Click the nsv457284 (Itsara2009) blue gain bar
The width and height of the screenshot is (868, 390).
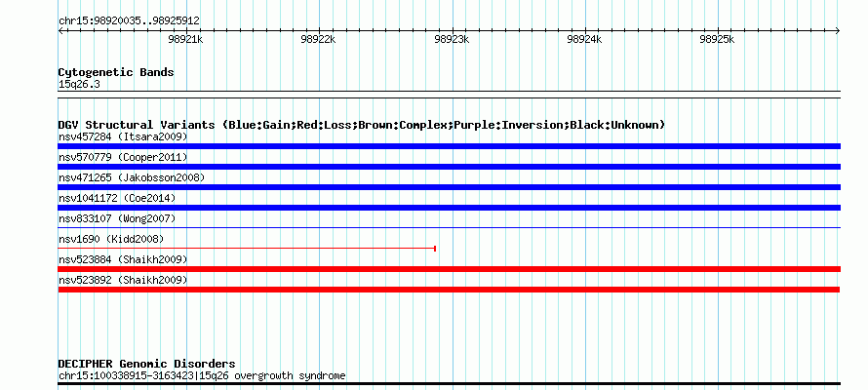449,146
